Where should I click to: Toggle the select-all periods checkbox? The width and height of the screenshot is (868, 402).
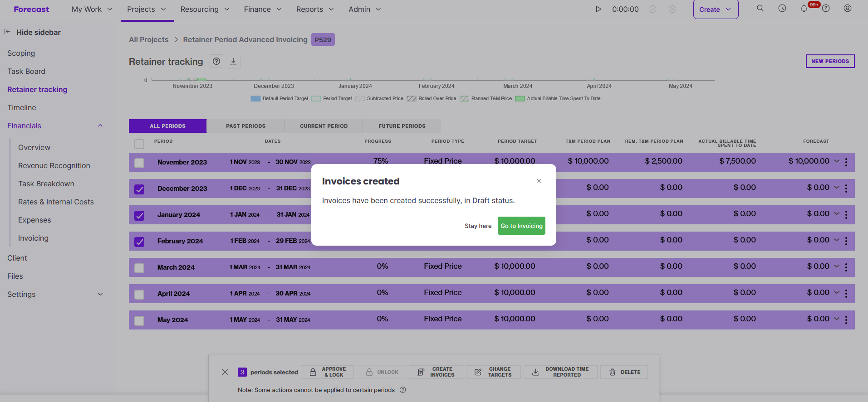(139, 144)
